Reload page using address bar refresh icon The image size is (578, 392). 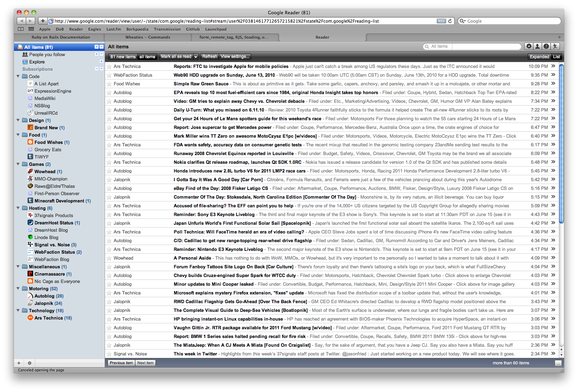coord(450,21)
